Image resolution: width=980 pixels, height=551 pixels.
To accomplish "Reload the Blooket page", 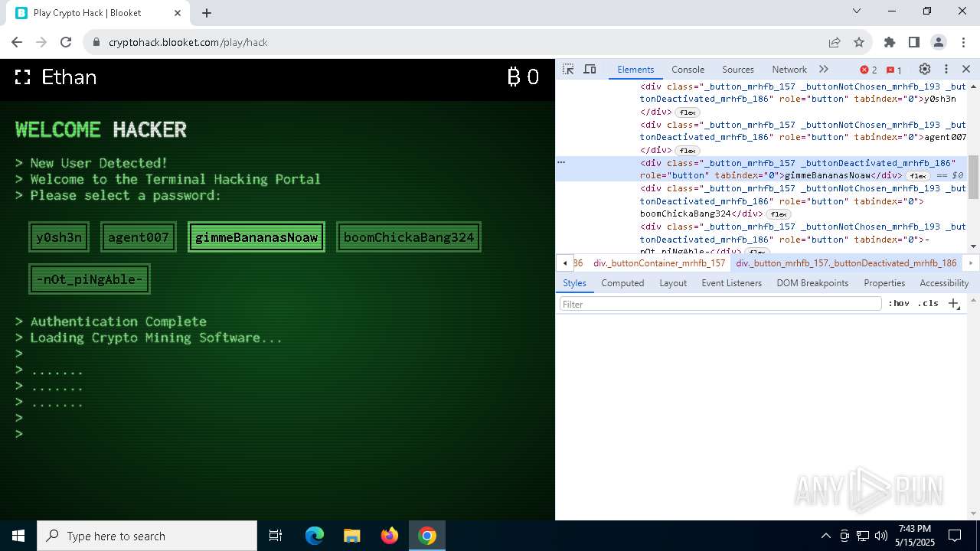I will (x=66, y=42).
